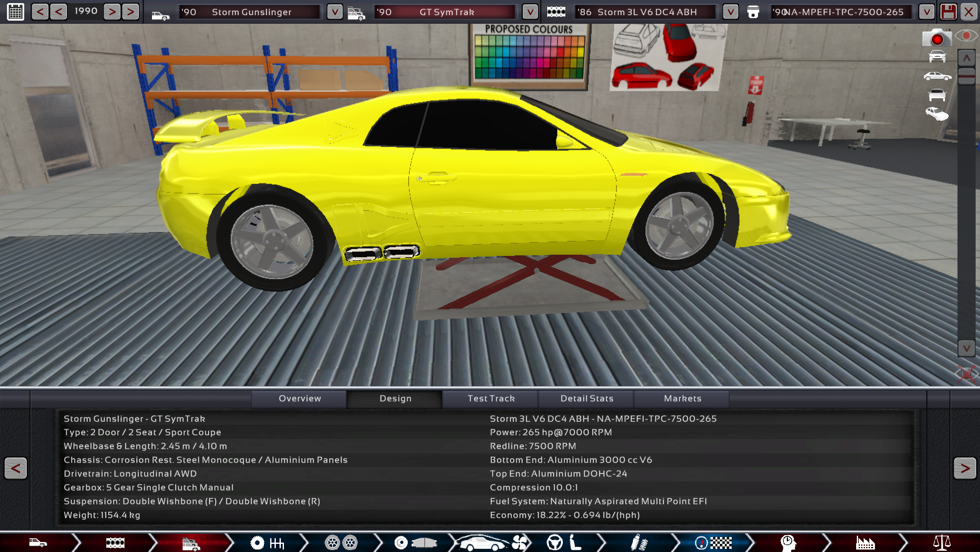The width and height of the screenshot is (980, 552).
Task: Open the calendar icon
Action: tap(15, 12)
